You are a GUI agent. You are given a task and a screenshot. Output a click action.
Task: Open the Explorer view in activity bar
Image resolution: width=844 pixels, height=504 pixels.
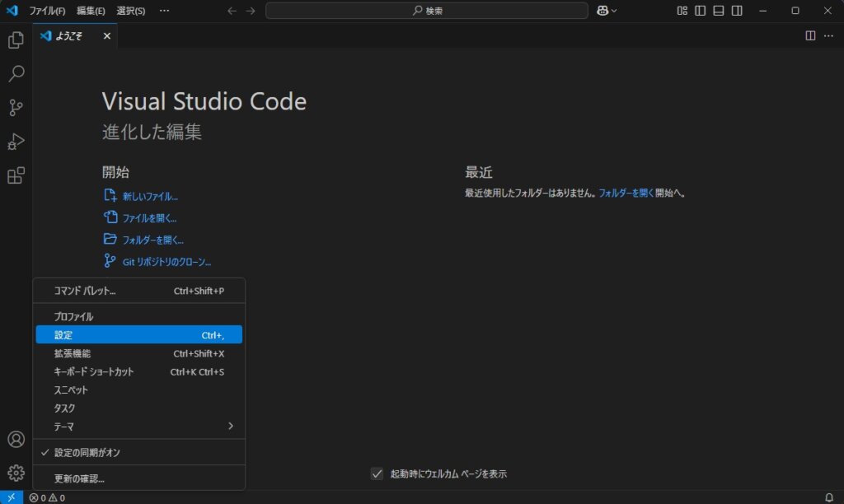coord(16,40)
